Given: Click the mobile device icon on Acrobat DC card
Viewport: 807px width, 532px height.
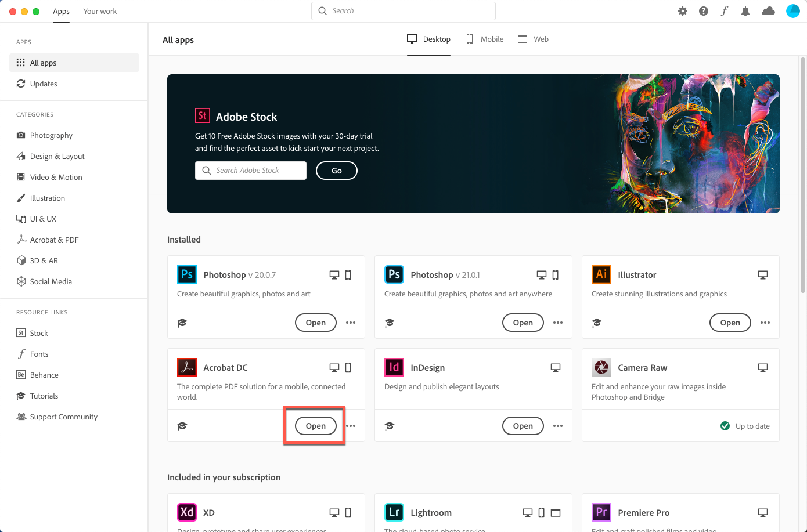Looking at the screenshot, I should point(348,368).
